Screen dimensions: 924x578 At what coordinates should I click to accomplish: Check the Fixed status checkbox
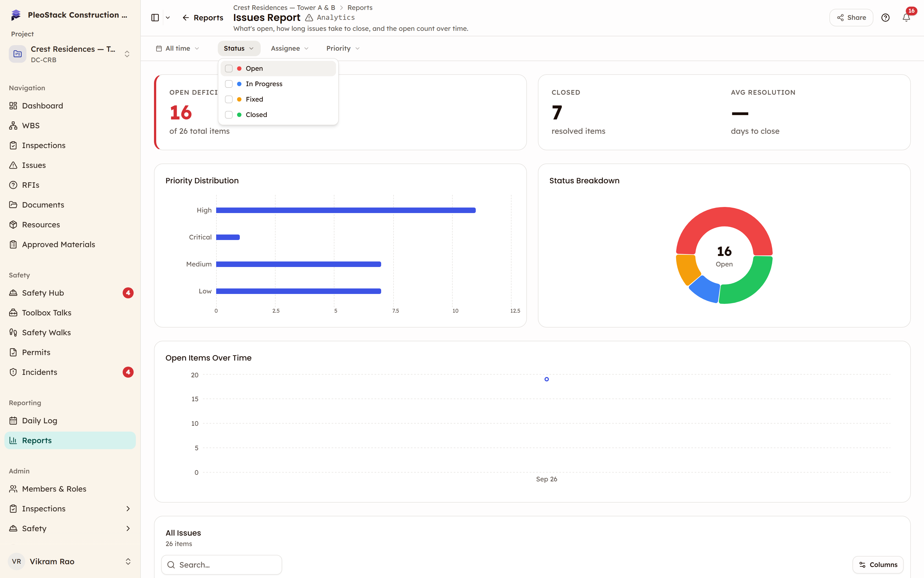coord(229,99)
